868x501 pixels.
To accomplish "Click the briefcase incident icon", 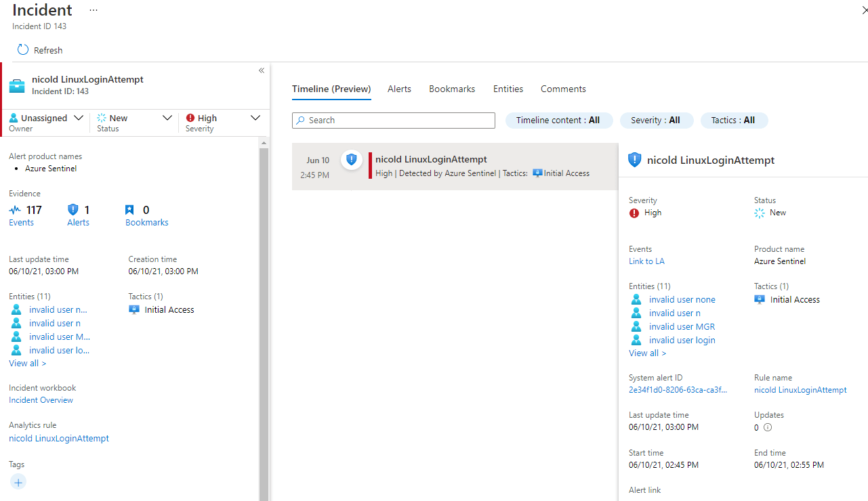I will (17, 86).
